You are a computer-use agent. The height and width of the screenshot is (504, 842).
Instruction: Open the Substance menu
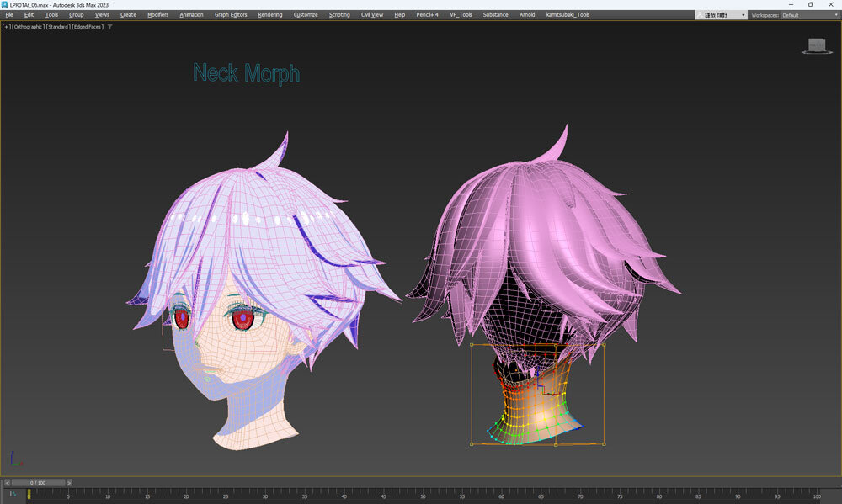click(x=496, y=15)
